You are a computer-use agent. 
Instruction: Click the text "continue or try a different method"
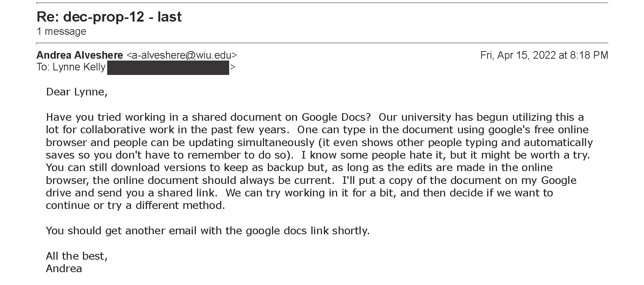[x=135, y=206]
